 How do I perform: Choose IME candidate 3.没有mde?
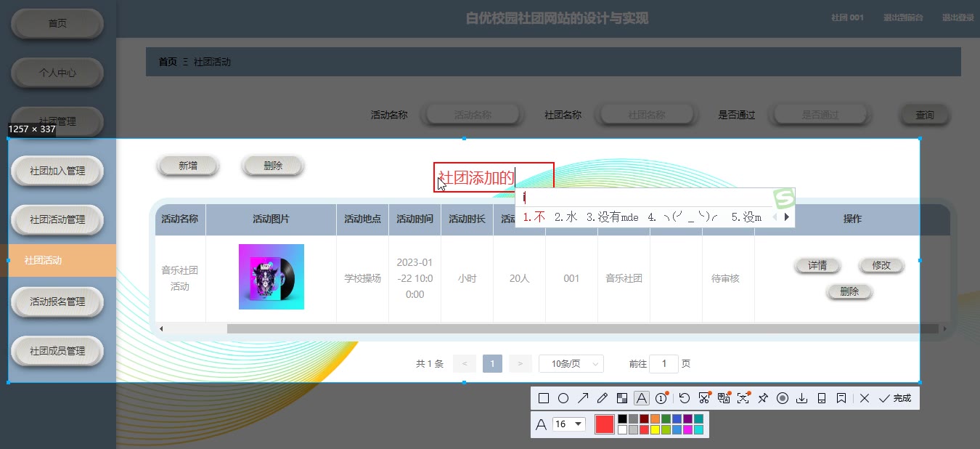[x=613, y=217]
